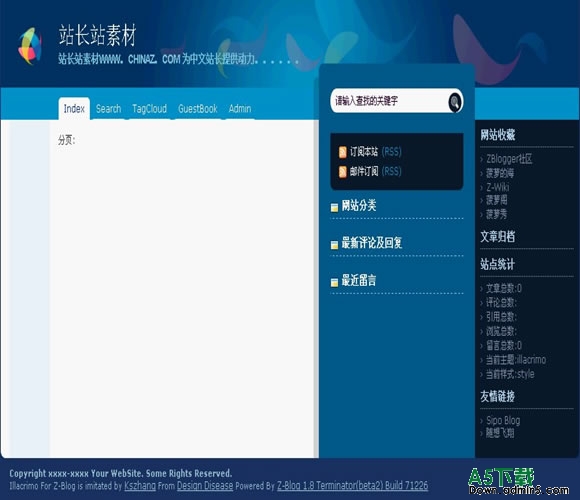
Task: Click the keyword search input field
Action: [x=388, y=101]
